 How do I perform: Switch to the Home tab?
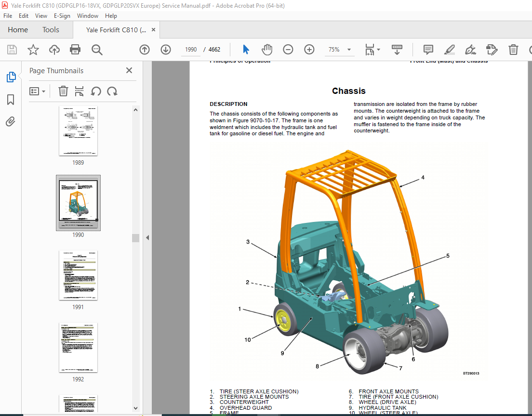coord(18,30)
